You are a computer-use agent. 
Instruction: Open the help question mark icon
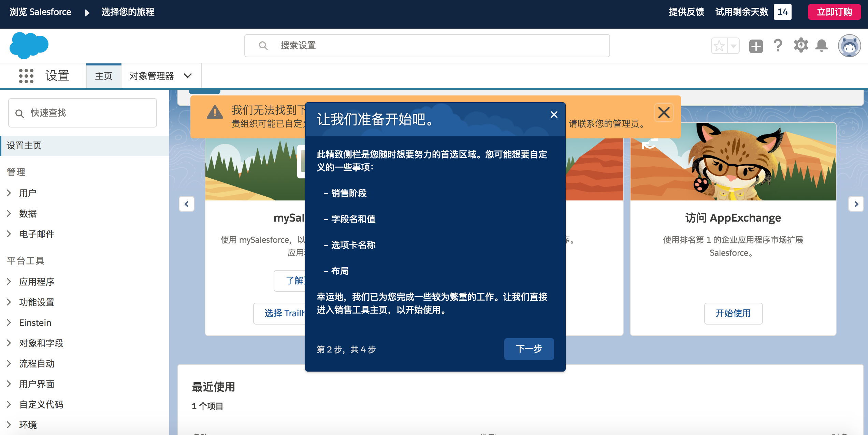(778, 45)
